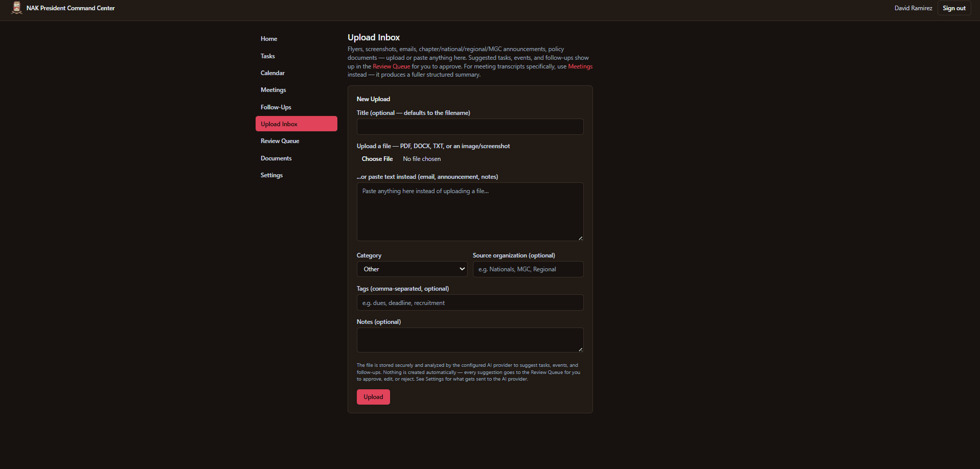980x469 pixels.
Task: Focus the Tags input field
Action: pos(470,302)
